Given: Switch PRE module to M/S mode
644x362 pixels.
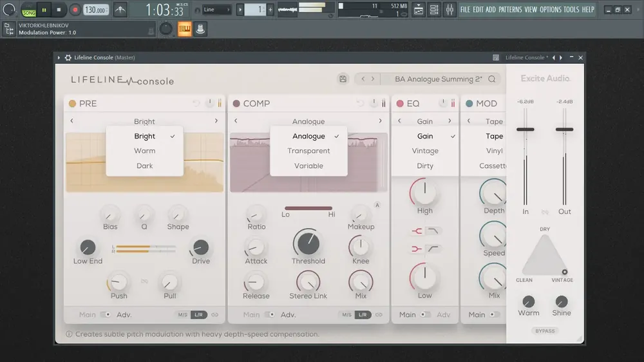Looking at the screenshot, I should (x=183, y=315).
